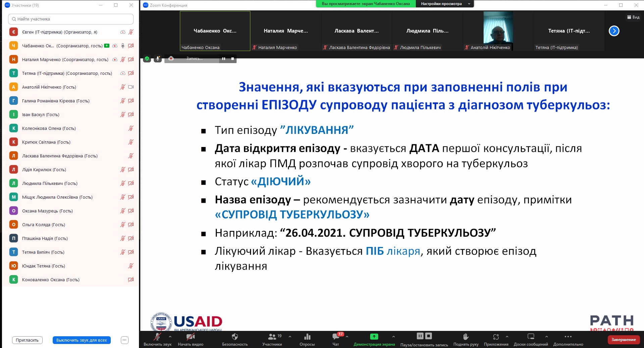
Task: Click the Raise hand icon
Action: click(465, 337)
